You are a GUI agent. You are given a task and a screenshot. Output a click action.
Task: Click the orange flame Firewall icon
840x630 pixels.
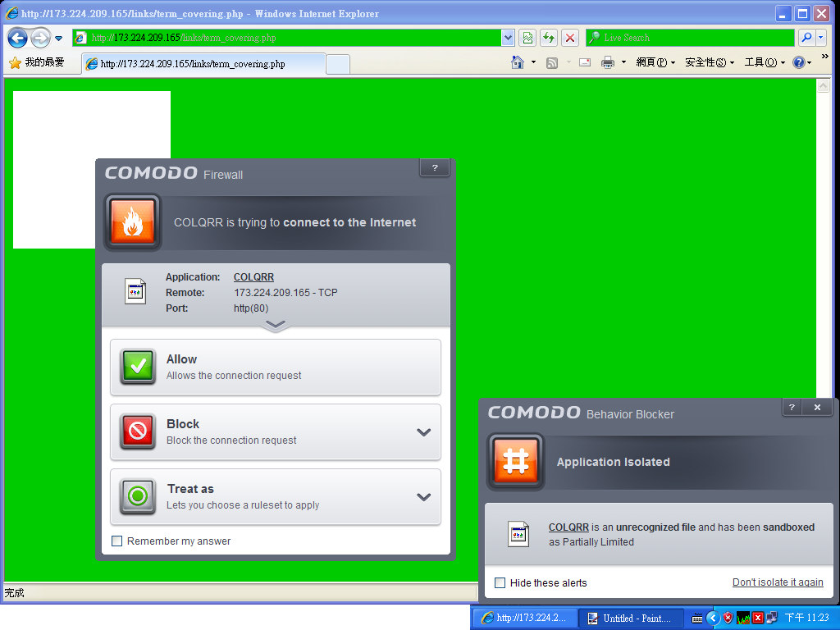click(132, 221)
